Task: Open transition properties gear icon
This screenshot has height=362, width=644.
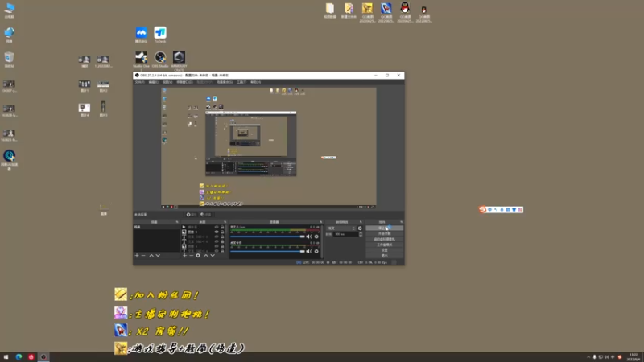Action: 360,228
